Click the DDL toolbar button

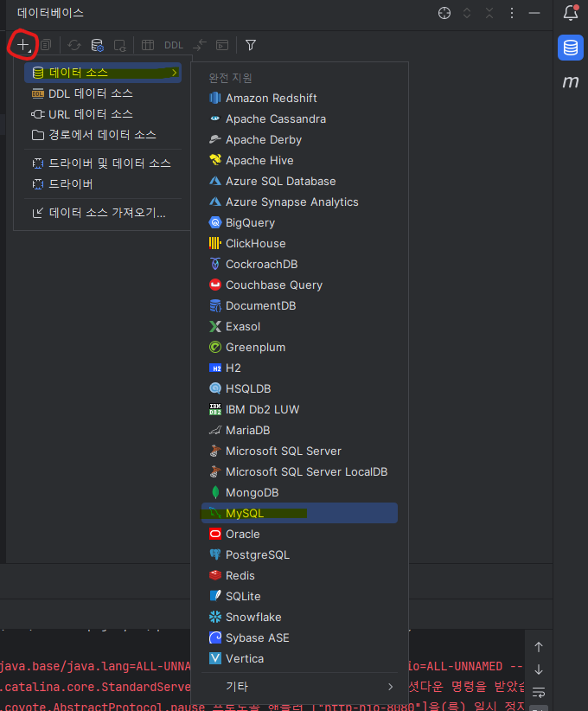click(174, 45)
